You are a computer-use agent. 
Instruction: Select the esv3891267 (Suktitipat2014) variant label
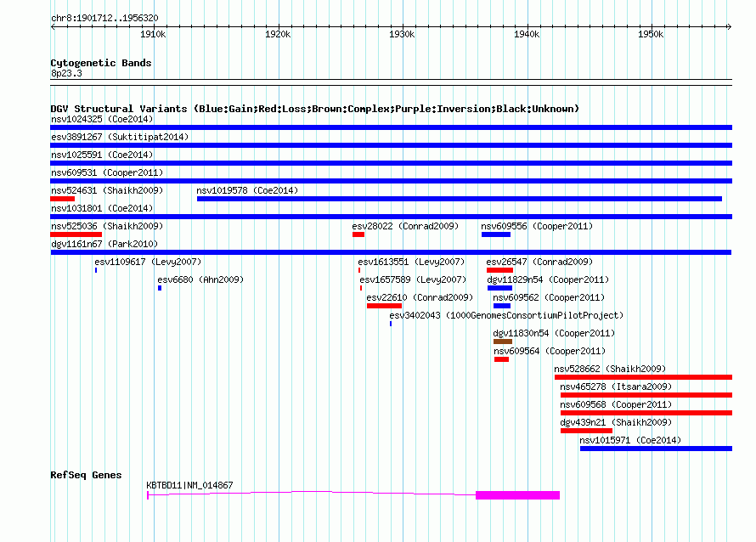120,137
